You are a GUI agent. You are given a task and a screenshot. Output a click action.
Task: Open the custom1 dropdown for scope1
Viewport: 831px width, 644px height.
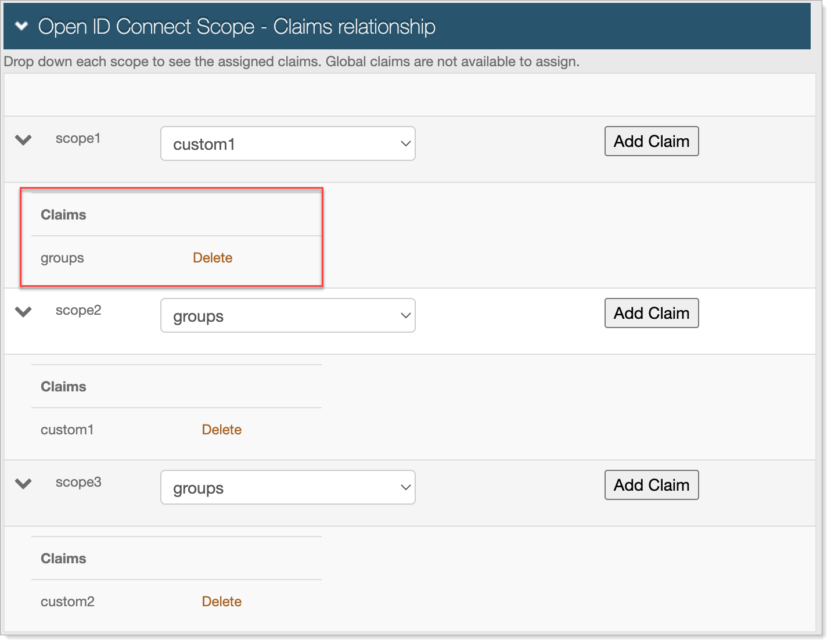click(x=287, y=144)
